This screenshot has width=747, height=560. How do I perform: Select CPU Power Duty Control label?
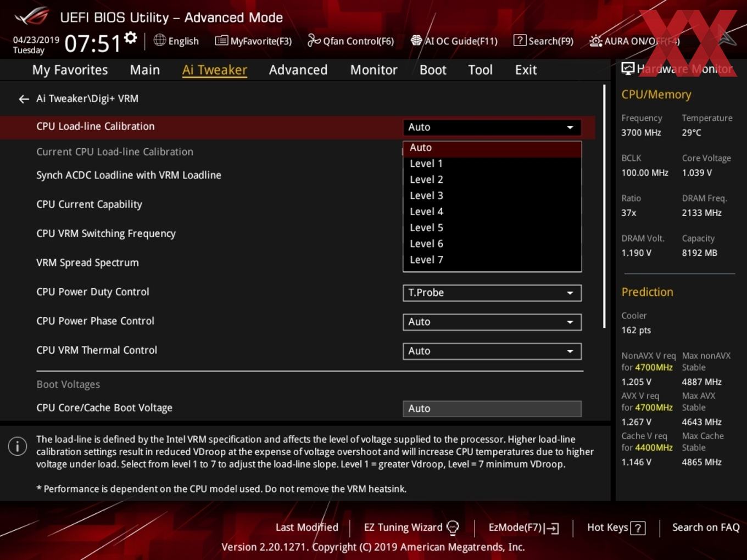coord(93,292)
